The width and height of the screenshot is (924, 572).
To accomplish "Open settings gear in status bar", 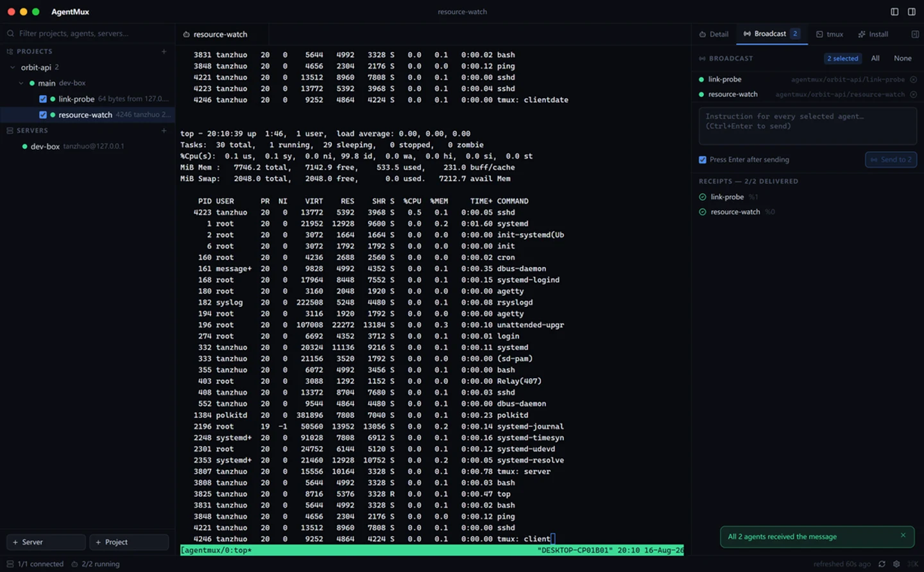I will pos(896,564).
